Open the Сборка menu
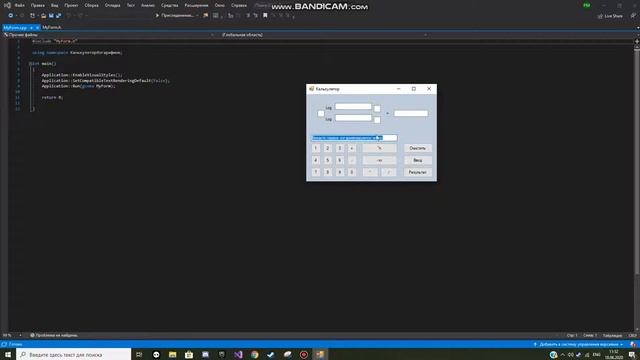640x360 pixels. 91,5
